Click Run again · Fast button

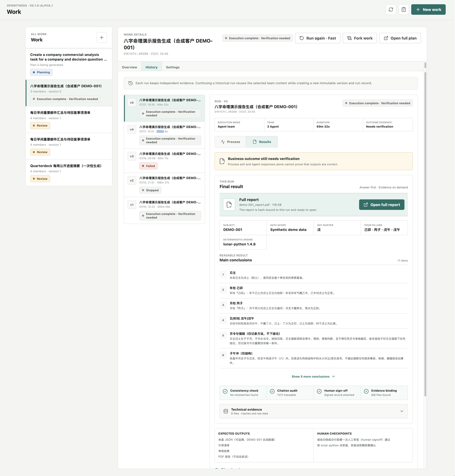[x=317, y=38]
